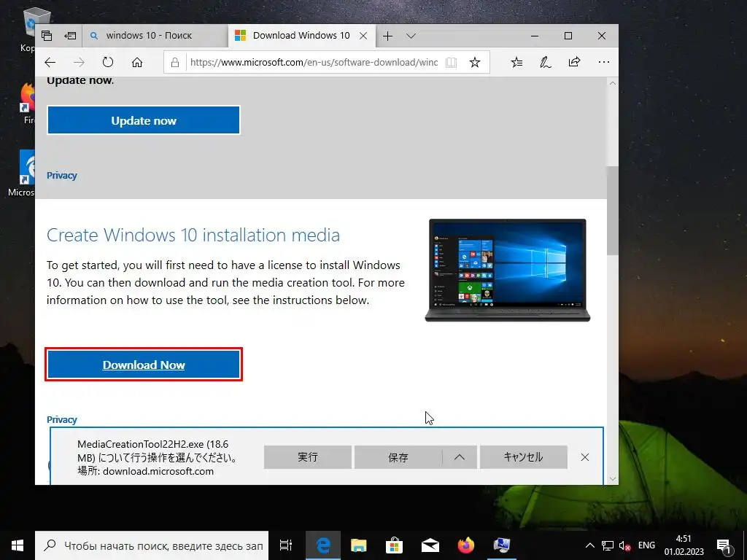
Task: Open Microsoft Store from the taskbar
Action: [395, 545]
